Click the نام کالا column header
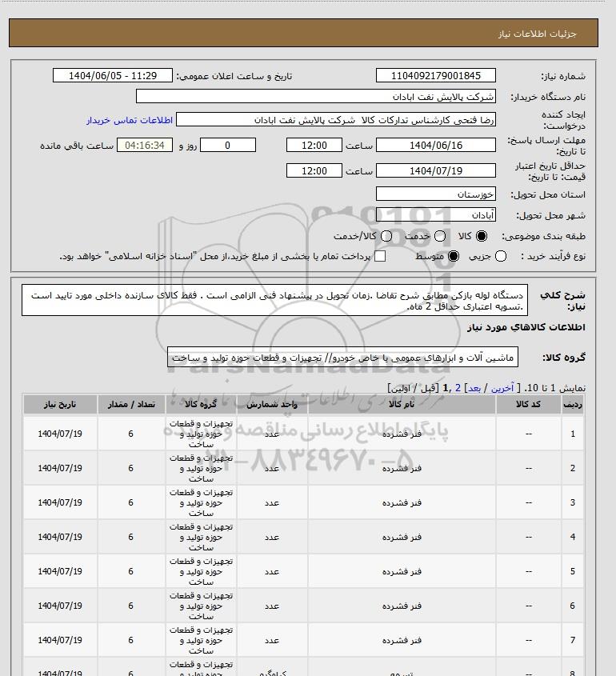 402,404
